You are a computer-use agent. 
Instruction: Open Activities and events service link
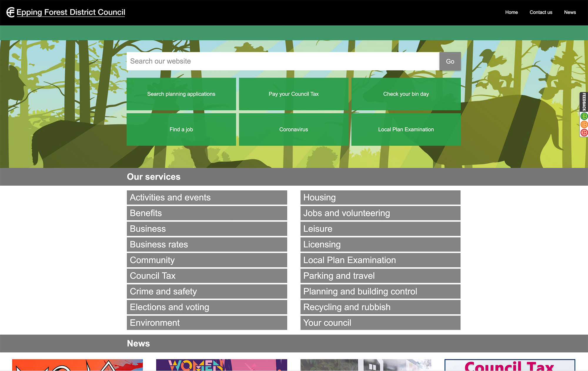coord(207,197)
